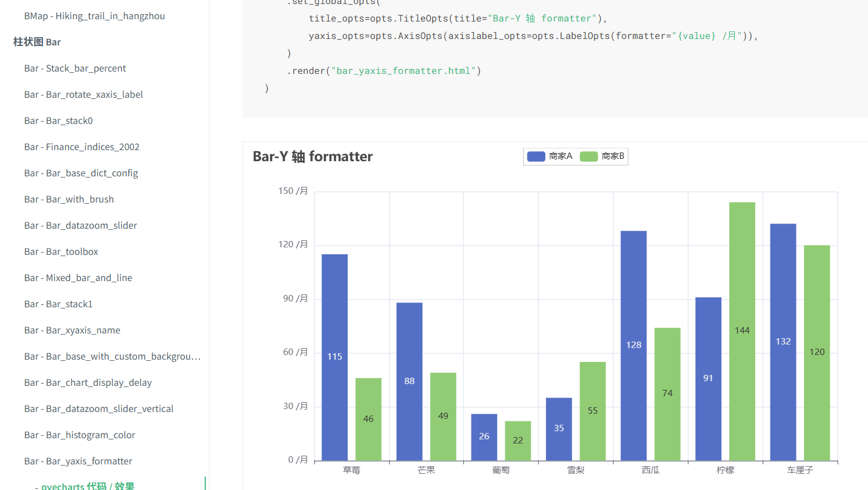This screenshot has width=868, height=490.
Task: Select the 柱状图 Bar section heading
Action: click(37, 42)
